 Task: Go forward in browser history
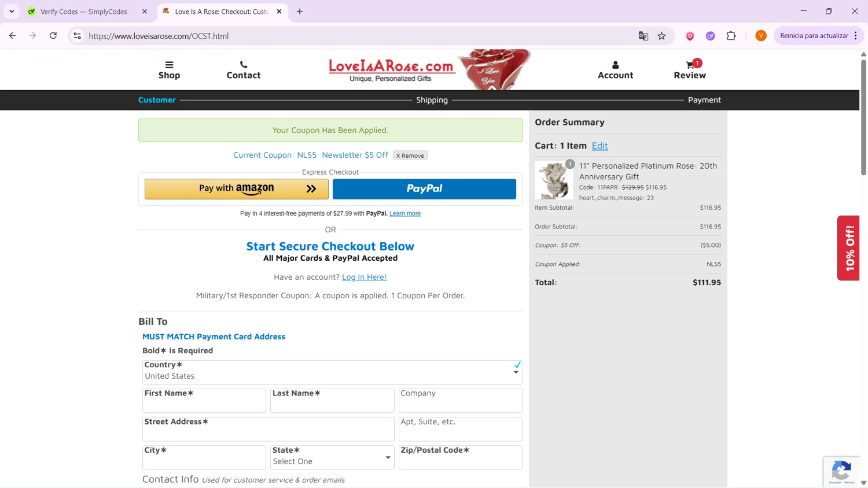click(x=33, y=36)
